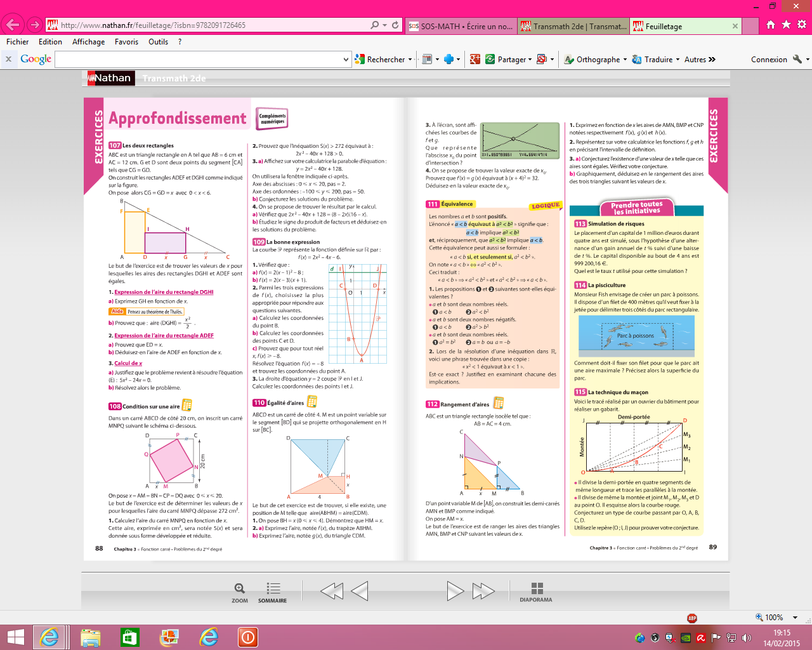Go to next page with right arrow

455,592
